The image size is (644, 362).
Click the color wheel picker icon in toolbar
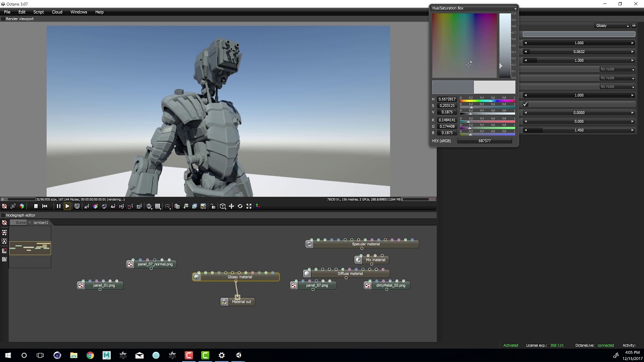pos(95,206)
